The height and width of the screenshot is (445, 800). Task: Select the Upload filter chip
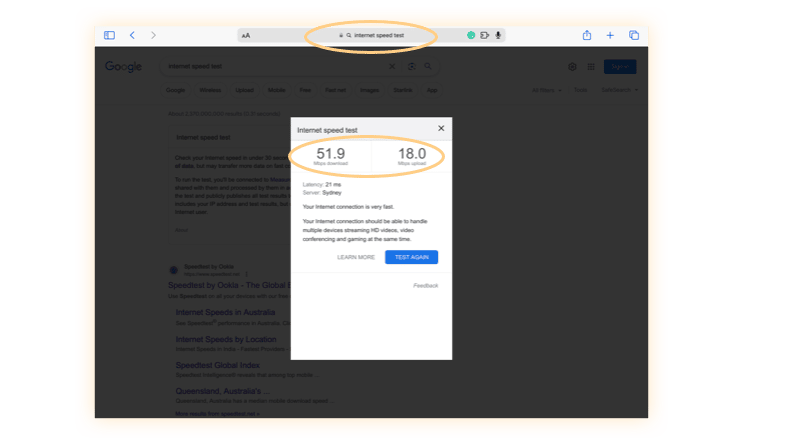click(x=244, y=90)
